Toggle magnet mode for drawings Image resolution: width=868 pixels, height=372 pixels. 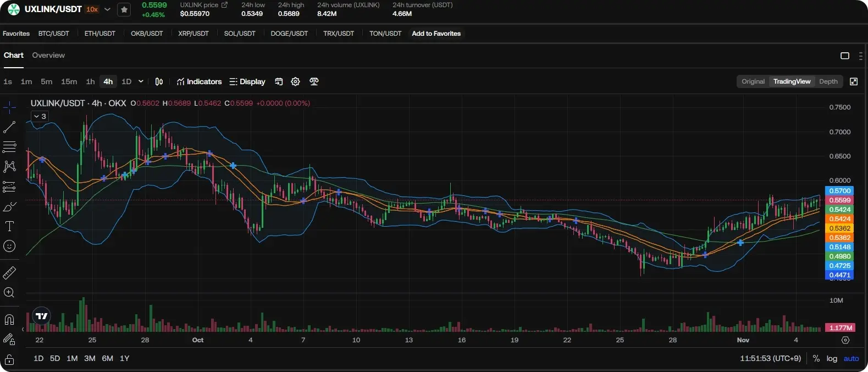click(9, 319)
